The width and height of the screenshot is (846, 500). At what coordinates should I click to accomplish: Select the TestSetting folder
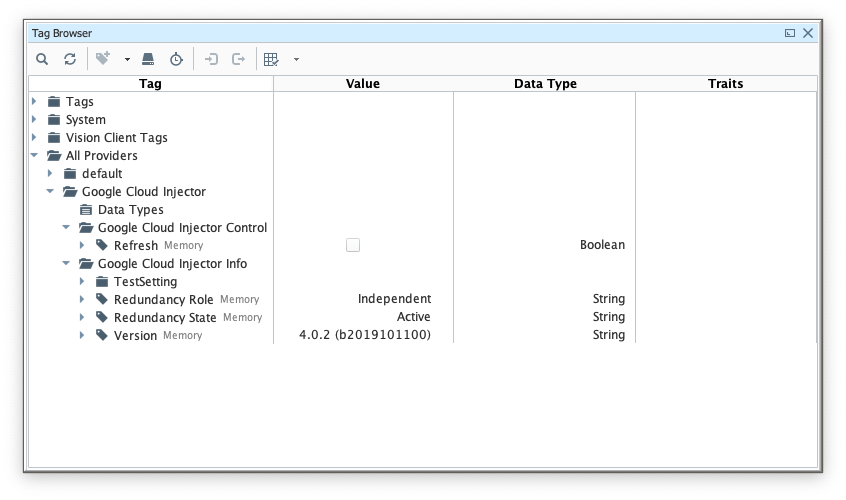[x=145, y=282]
